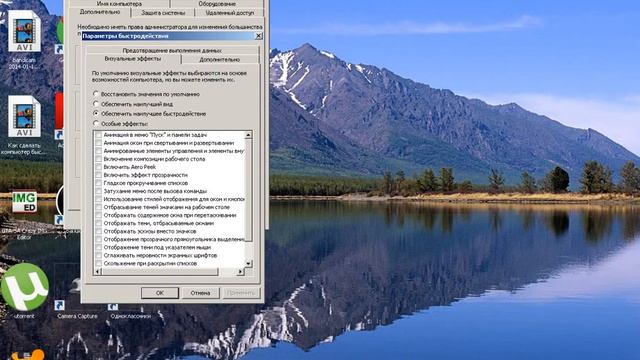This screenshot has height=360, width=640.
Task: Check 'Сглаживать неровности экранных шрифтов'
Action: [98, 256]
